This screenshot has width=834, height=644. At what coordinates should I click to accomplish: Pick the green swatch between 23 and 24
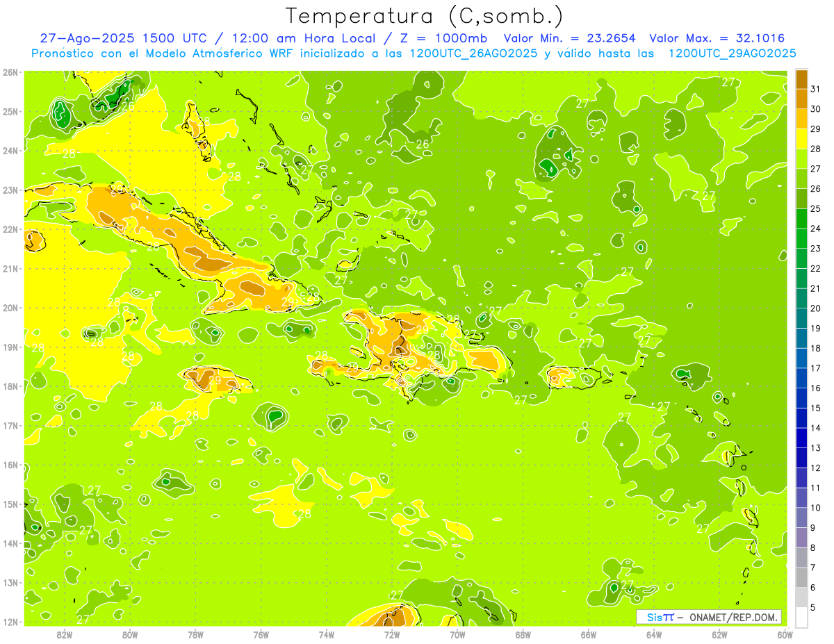[802, 238]
